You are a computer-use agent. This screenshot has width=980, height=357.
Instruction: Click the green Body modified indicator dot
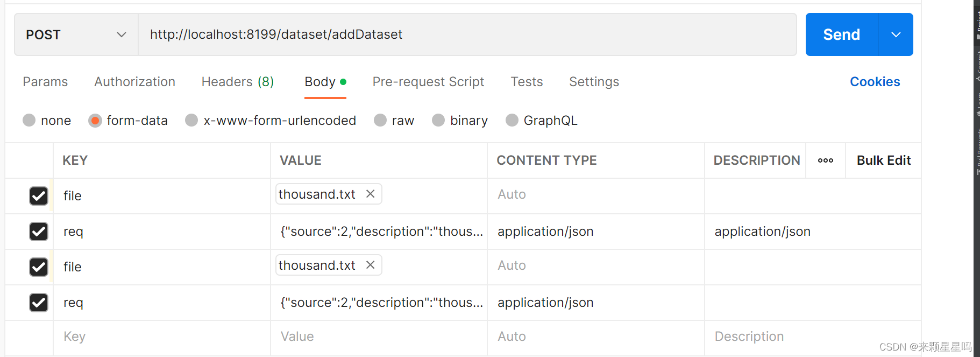click(x=343, y=82)
